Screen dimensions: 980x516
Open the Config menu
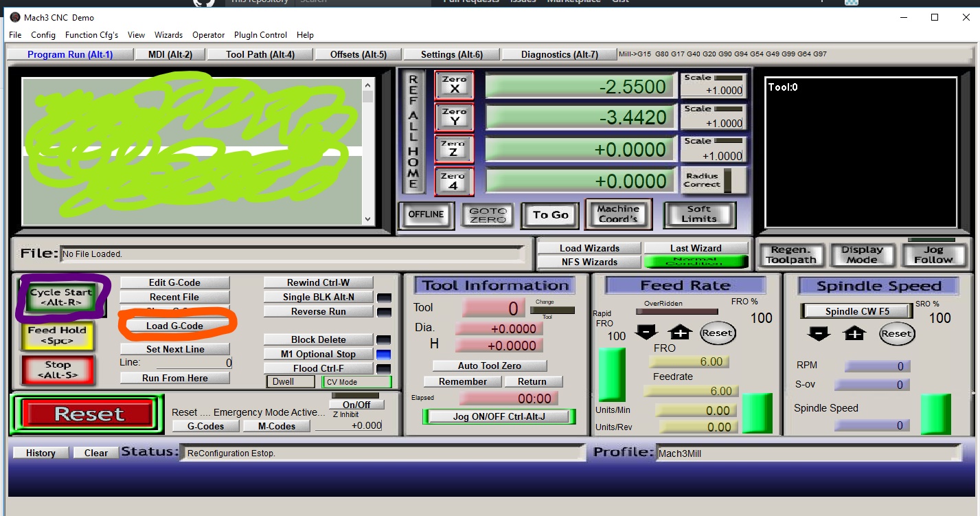pyautogui.click(x=43, y=35)
